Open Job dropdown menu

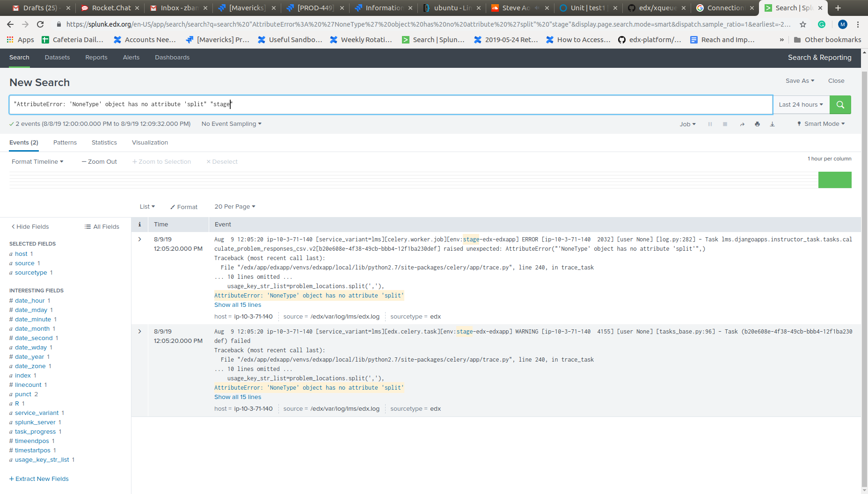687,124
